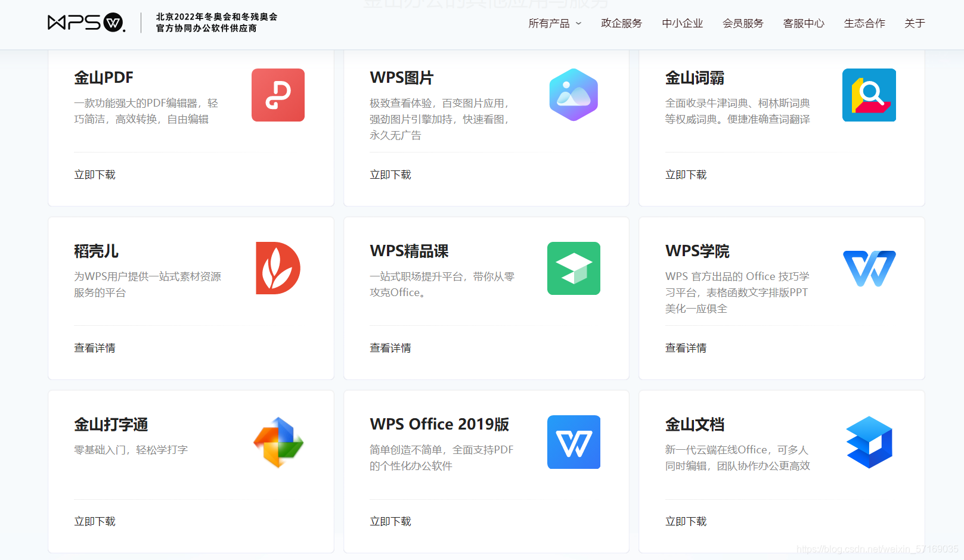Image resolution: width=964 pixels, height=560 pixels.
Task: Click the WPS 官方出品的 Office 技巧 description
Action: click(x=737, y=293)
